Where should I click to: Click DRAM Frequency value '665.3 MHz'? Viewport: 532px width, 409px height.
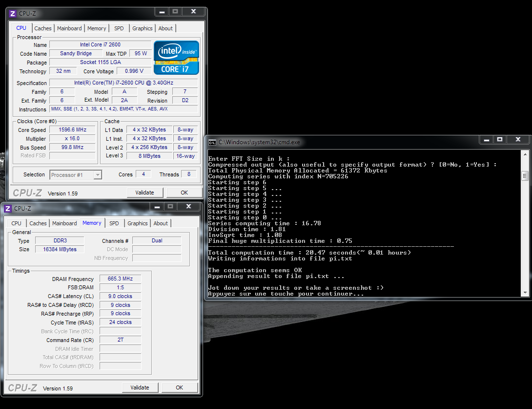pyautogui.click(x=120, y=279)
